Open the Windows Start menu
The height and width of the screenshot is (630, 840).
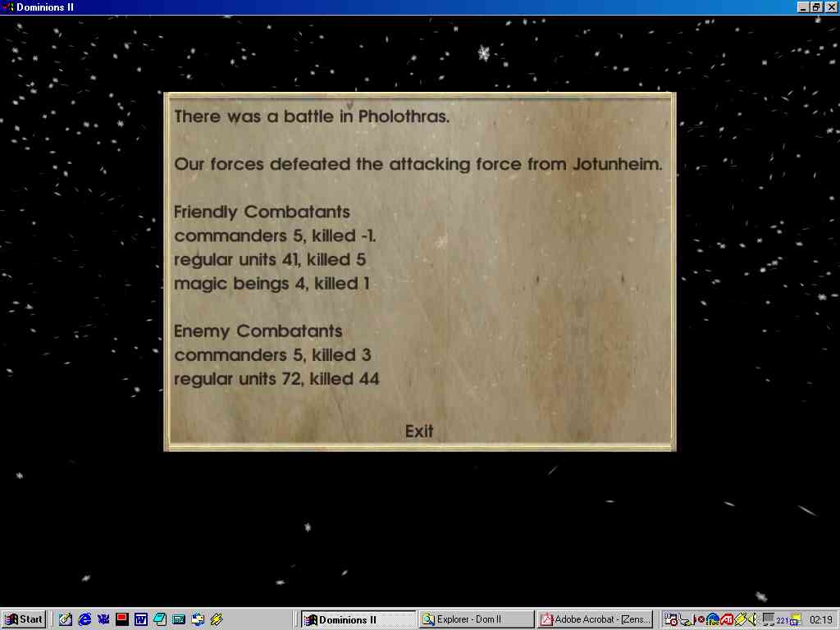point(24,619)
